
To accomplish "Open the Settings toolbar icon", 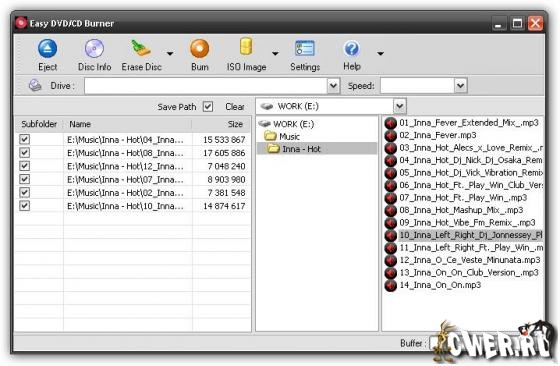I will coord(305,49).
